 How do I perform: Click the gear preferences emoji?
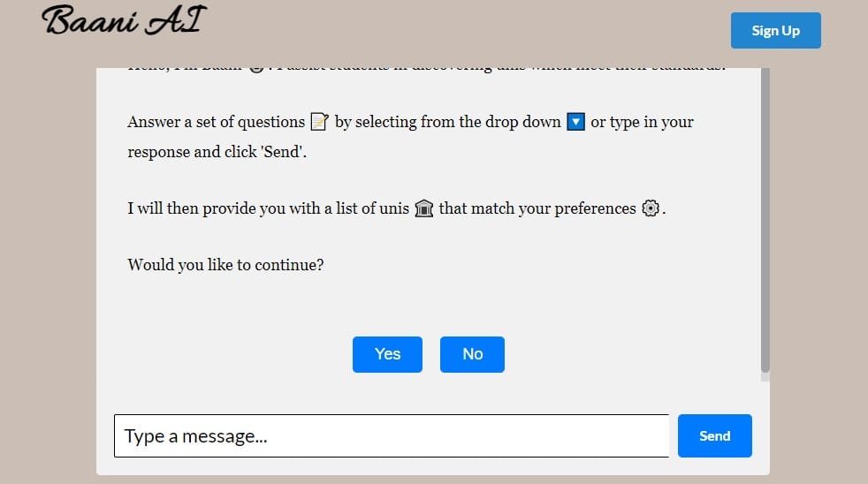coord(651,209)
